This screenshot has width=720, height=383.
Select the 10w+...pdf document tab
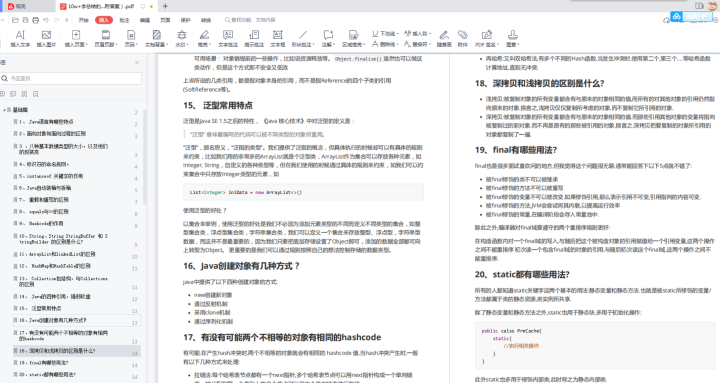[107, 6]
